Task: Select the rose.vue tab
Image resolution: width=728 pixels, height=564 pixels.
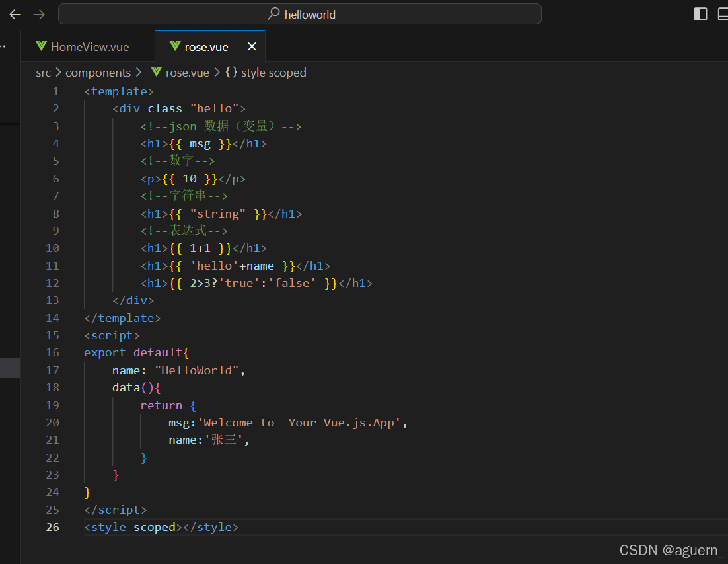Action: click(205, 46)
